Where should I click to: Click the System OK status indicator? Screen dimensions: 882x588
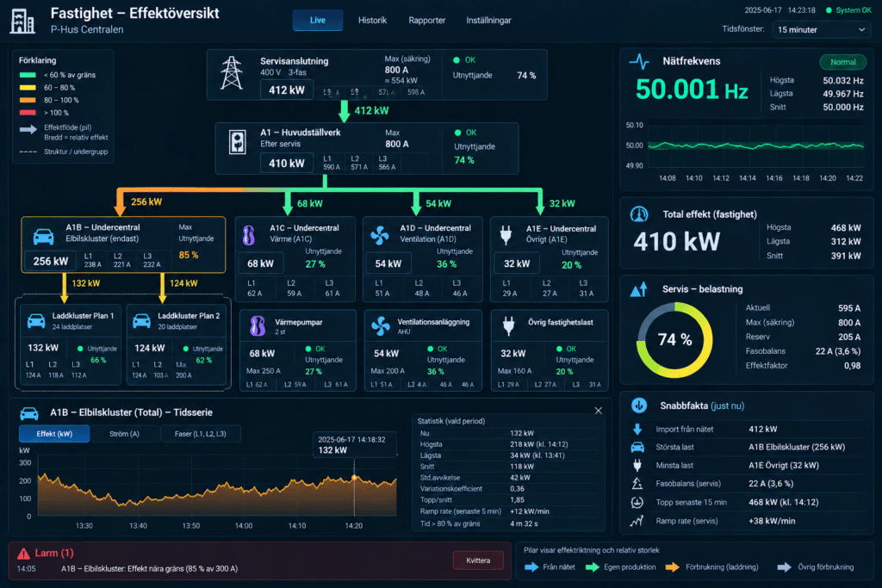tap(848, 10)
